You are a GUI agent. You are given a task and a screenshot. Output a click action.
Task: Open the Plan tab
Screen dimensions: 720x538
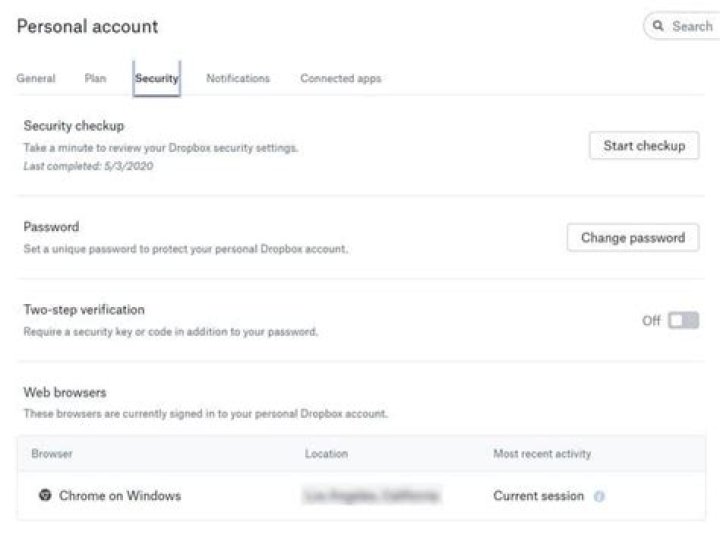click(x=95, y=78)
